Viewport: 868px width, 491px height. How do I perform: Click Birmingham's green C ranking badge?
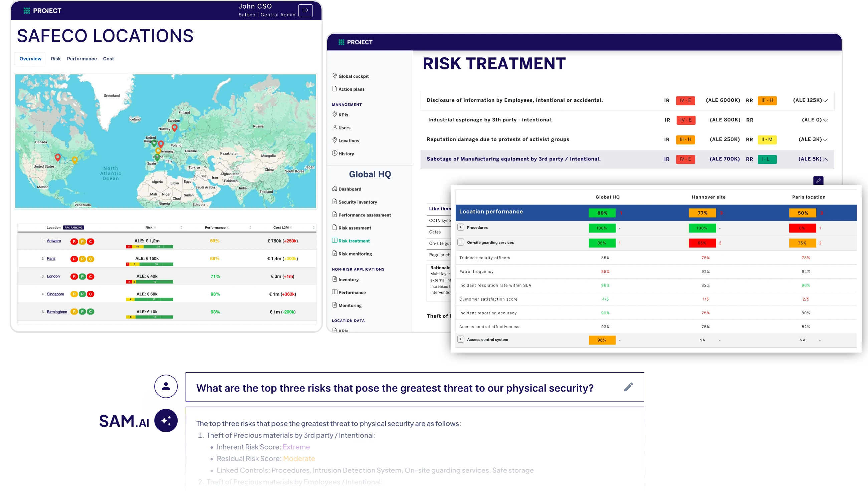pyautogui.click(x=90, y=312)
